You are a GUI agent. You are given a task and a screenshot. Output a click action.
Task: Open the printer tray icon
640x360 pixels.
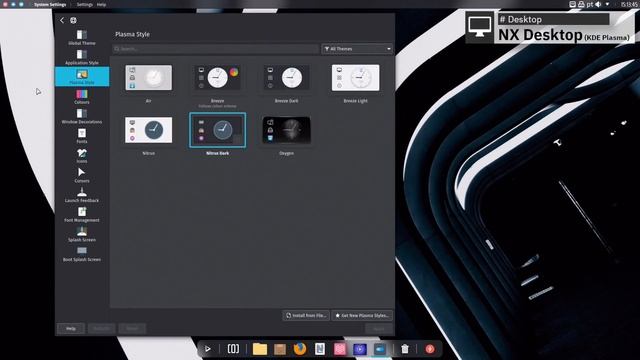pyautogui.click(x=581, y=4)
